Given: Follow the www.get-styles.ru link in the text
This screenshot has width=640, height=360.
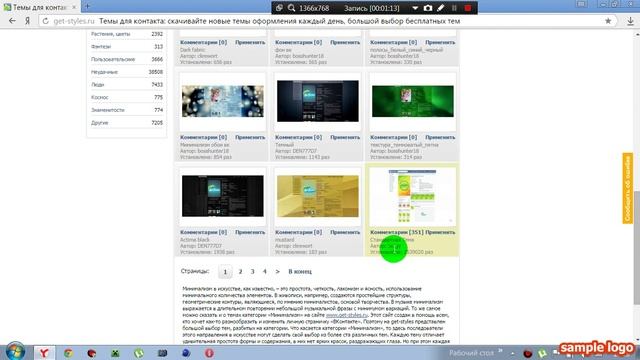Looking at the screenshot, I should (347, 315).
